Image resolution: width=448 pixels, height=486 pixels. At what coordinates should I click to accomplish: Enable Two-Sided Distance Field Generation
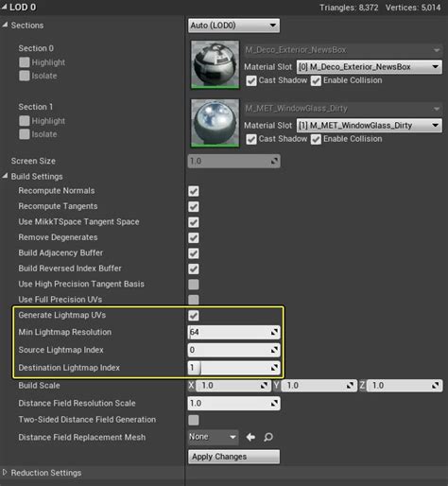pos(194,420)
